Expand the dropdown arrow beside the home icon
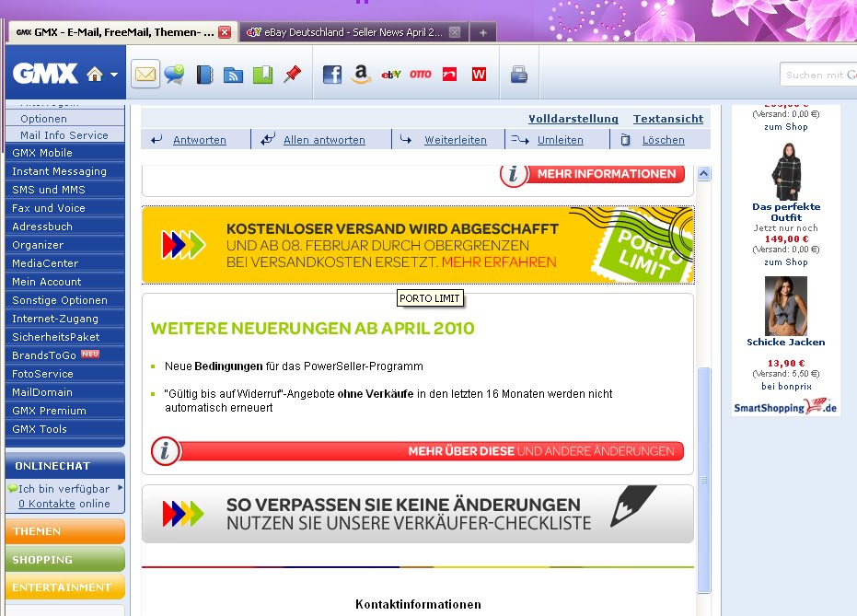This screenshot has height=616, width=857. coord(114,75)
